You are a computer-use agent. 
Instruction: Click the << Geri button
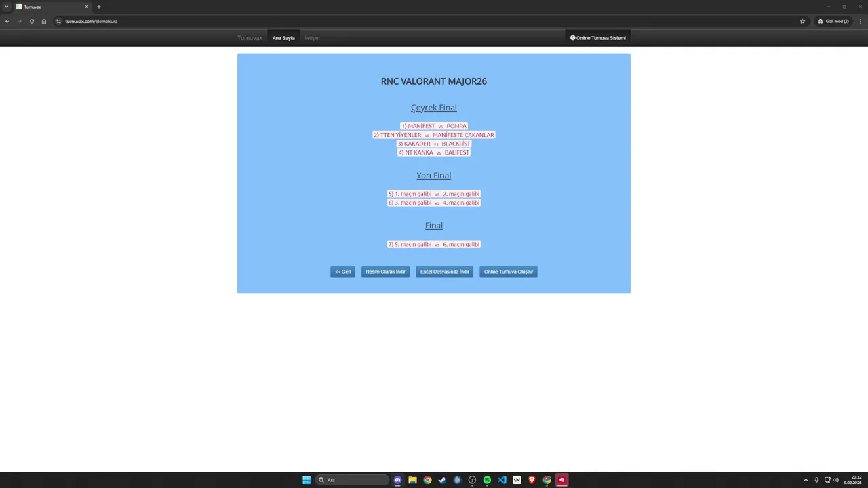[x=342, y=272]
